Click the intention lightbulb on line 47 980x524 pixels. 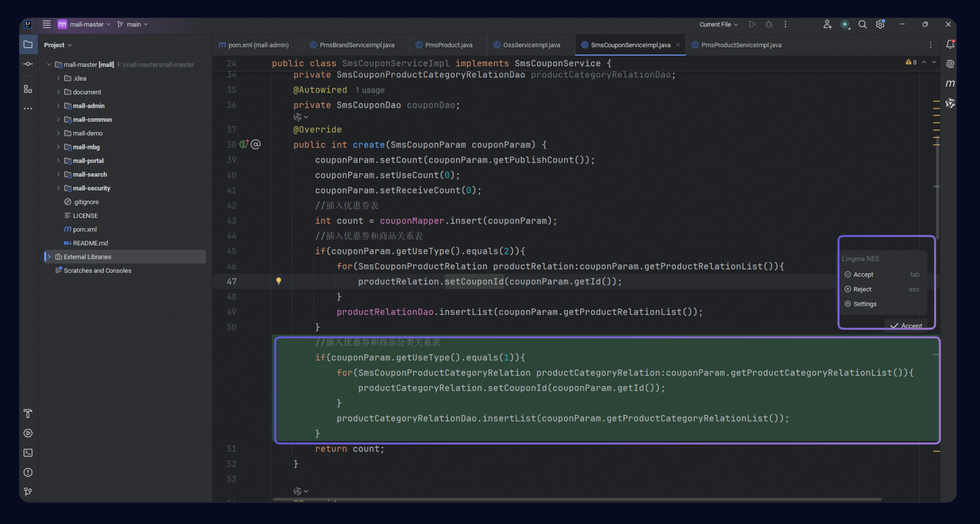[x=279, y=280]
